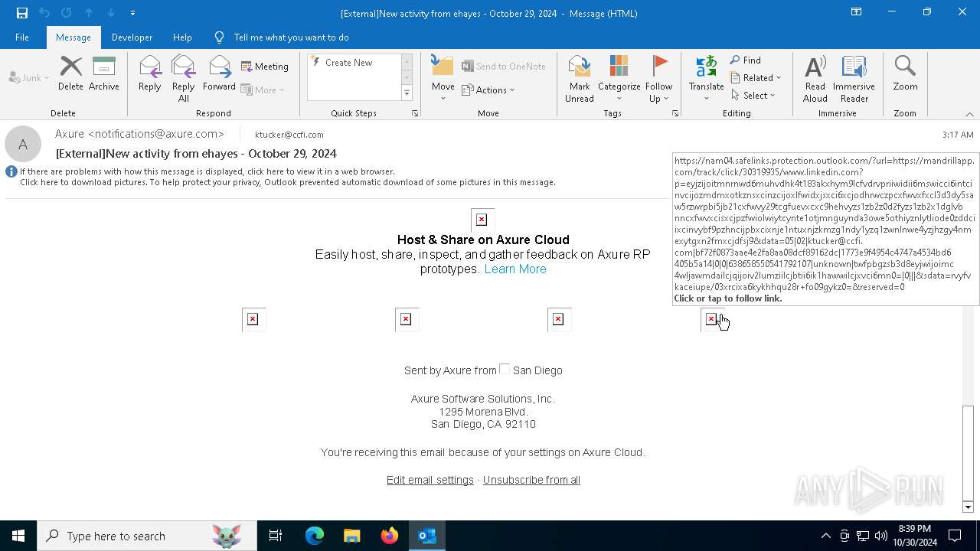Image resolution: width=980 pixels, height=551 pixels.
Task: Click the message scrollbar thumb
Action: (968, 452)
